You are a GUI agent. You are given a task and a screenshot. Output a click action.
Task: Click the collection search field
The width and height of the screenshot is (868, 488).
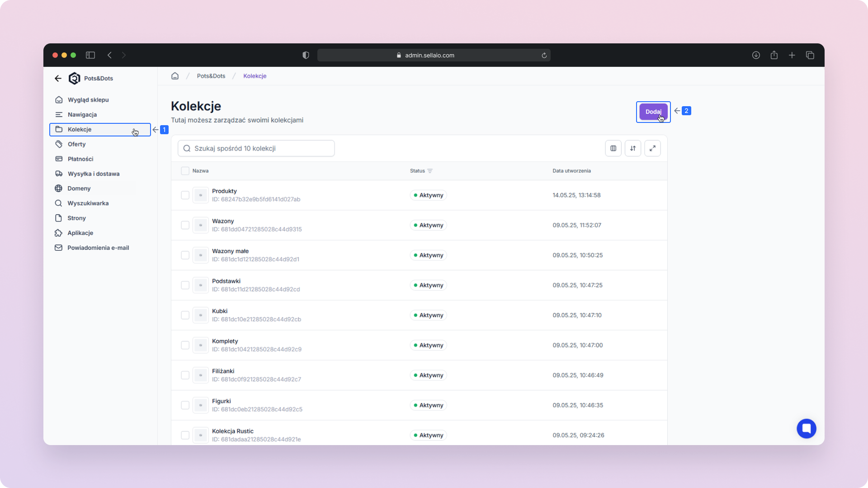coord(256,148)
